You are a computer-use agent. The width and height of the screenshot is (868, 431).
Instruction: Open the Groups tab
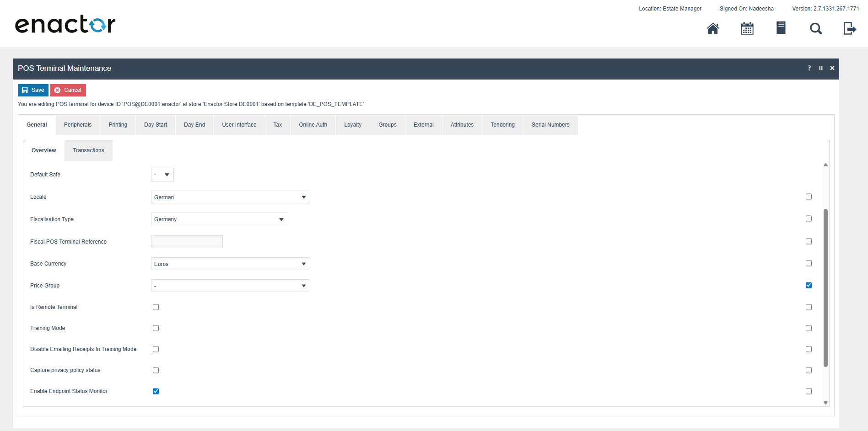(388, 125)
